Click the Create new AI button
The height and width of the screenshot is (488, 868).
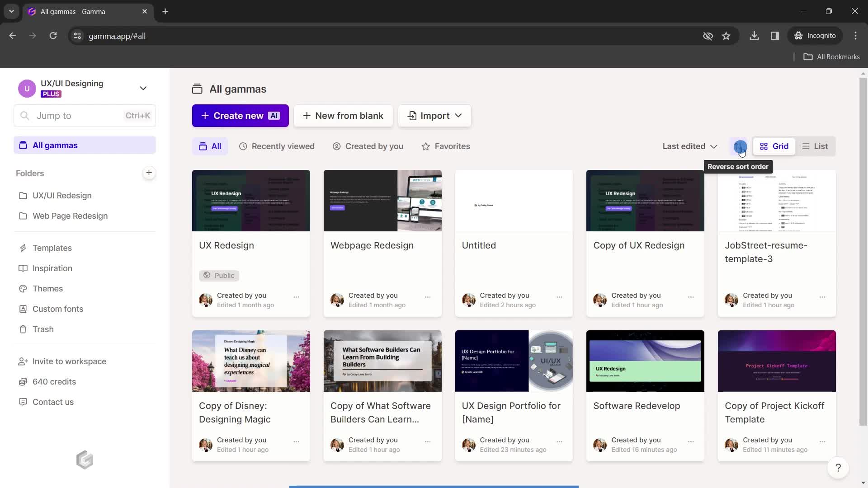(240, 116)
